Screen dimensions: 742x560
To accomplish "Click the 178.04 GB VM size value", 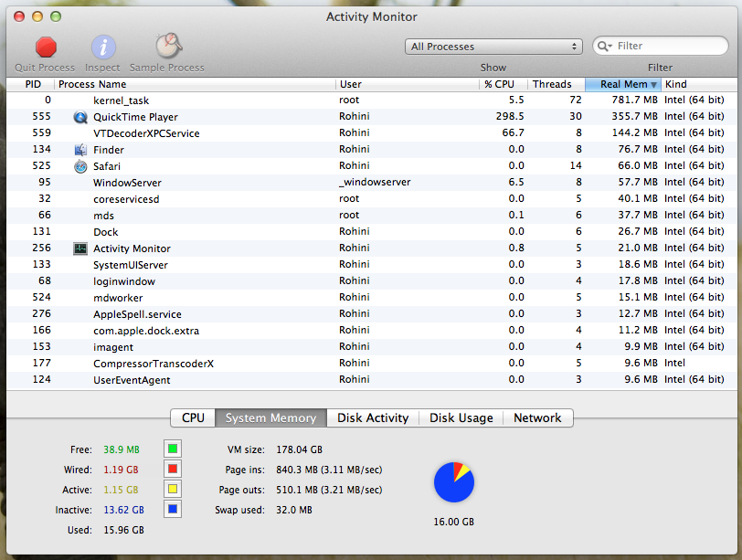I will click(299, 449).
